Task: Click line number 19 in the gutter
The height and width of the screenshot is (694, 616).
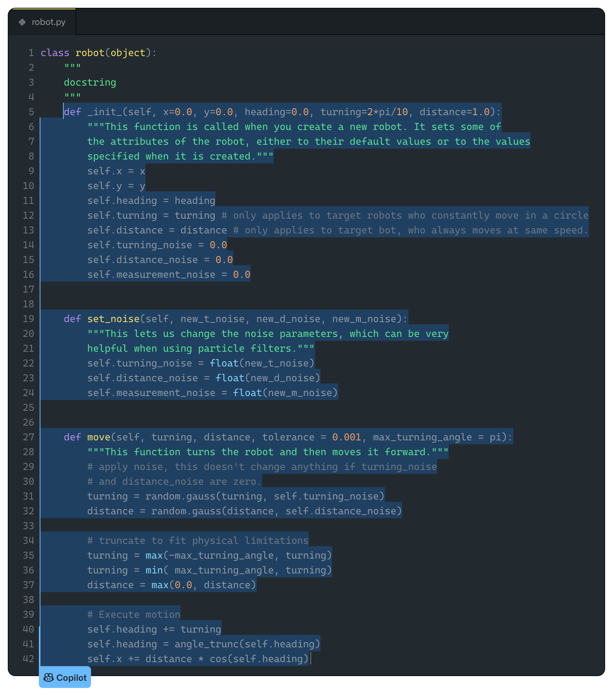Action: (28, 319)
